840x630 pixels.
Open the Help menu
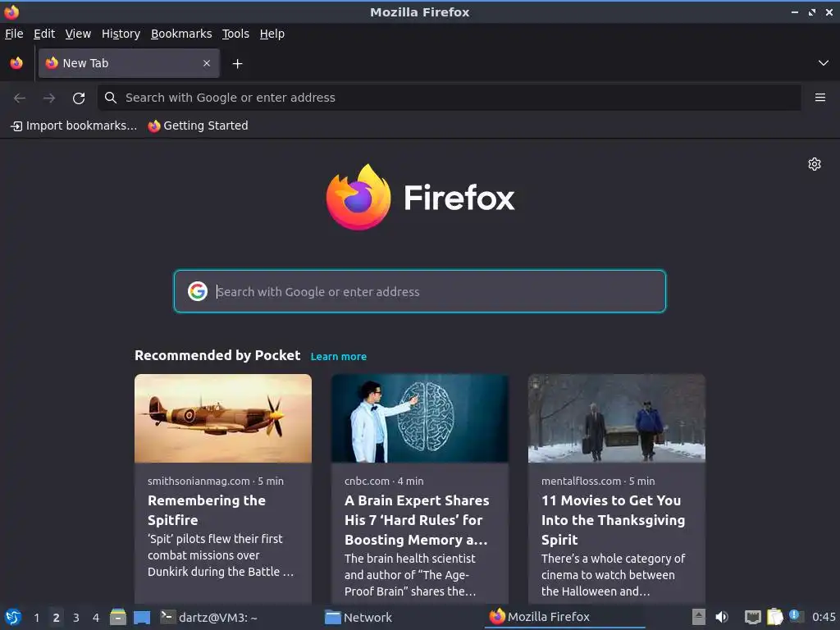pyautogui.click(x=272, y=34)
